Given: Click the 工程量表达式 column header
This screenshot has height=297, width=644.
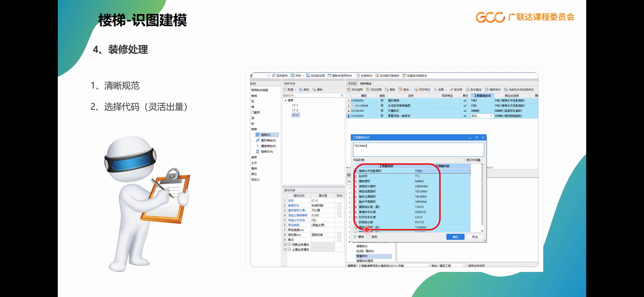Looking at the screenshot, I should [x=482, y=96].
